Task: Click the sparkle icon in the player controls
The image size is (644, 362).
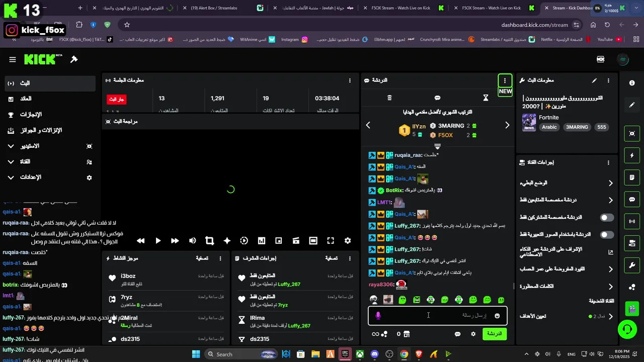Action: coord(227,241)
